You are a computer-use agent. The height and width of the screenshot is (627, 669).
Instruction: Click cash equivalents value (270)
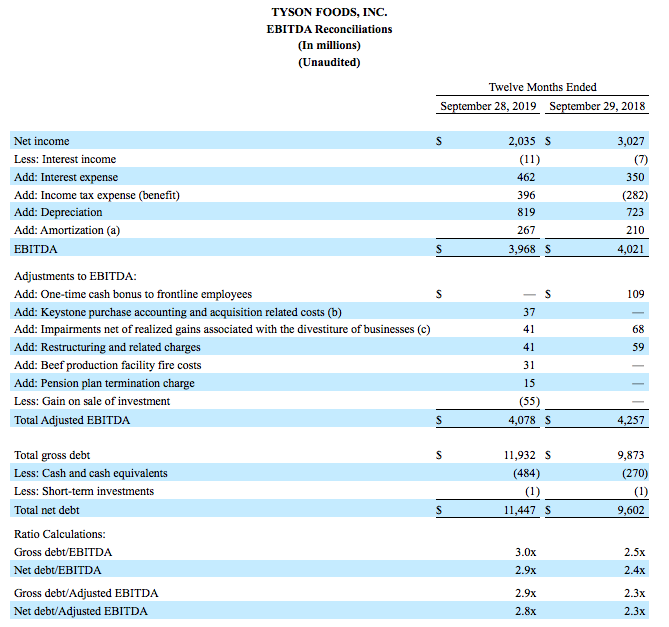click(x=635, y=474)
